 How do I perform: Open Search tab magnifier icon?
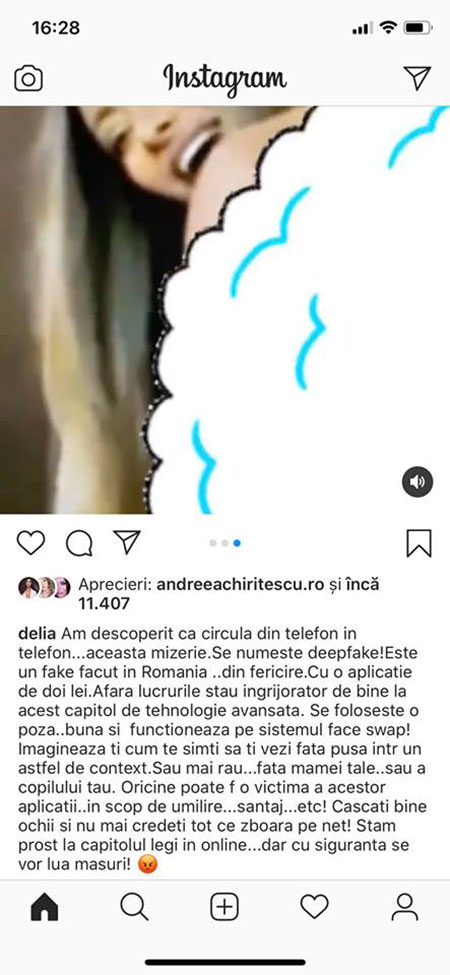click(x=134, y=908)
